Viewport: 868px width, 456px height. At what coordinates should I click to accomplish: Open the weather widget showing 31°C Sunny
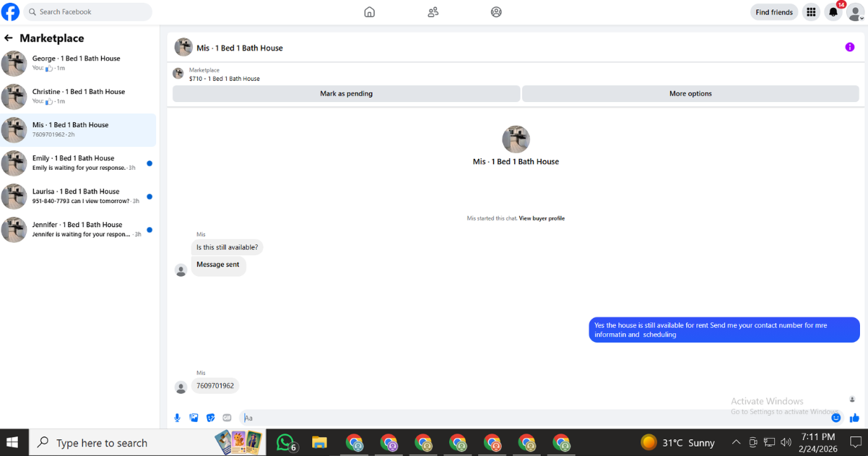click(x=677, y=442)
